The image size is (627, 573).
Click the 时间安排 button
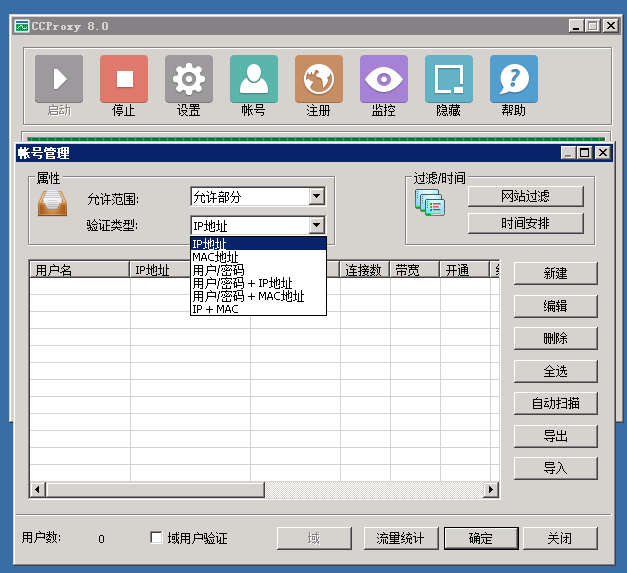pyautogui.click(x=525, y=223)
